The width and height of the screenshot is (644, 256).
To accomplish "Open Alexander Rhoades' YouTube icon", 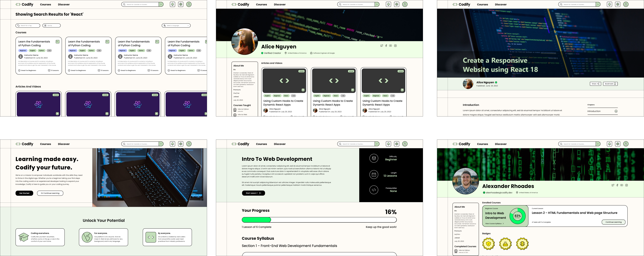I will 622,185.
